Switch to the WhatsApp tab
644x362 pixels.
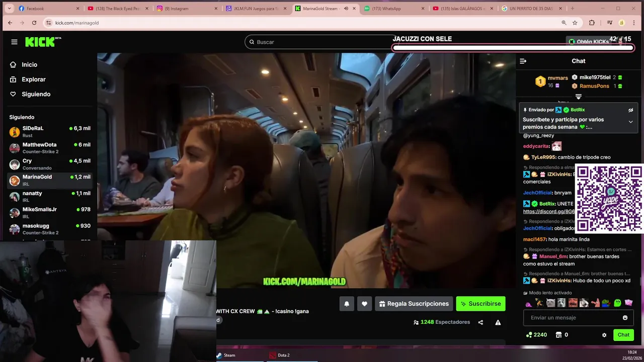click(x=393, y=9)
